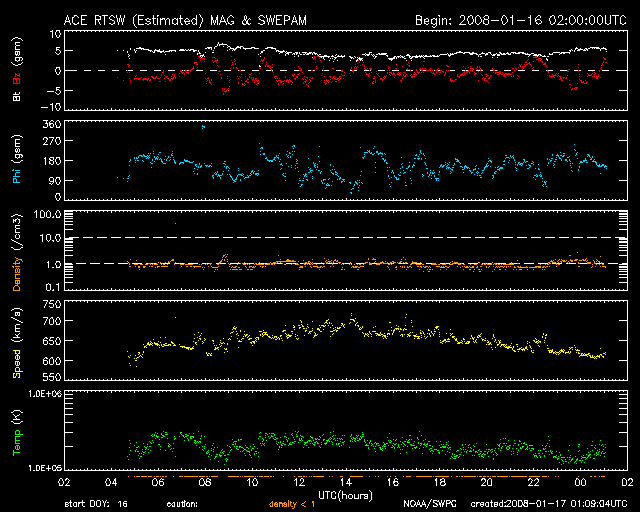
Task: Select the "Begin: 2008-01-16 02:00:00UTC" header text
Action: point(521,20)
